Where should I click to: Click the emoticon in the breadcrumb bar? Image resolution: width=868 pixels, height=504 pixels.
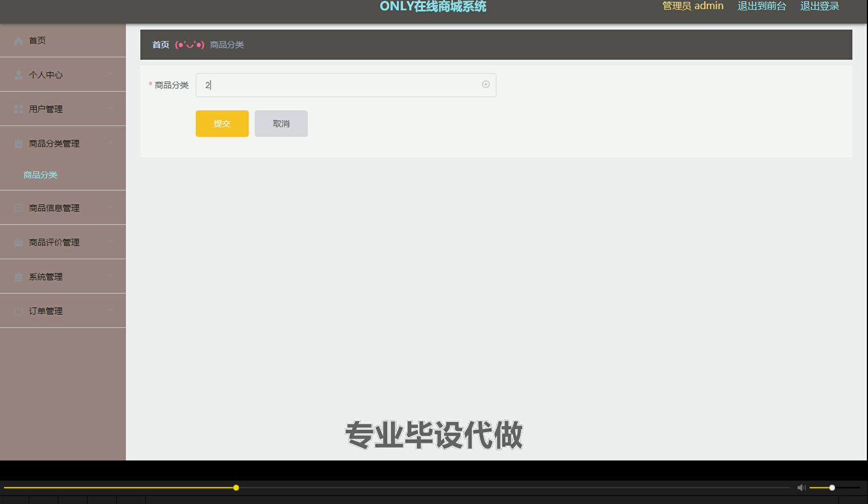pos(190,44)
